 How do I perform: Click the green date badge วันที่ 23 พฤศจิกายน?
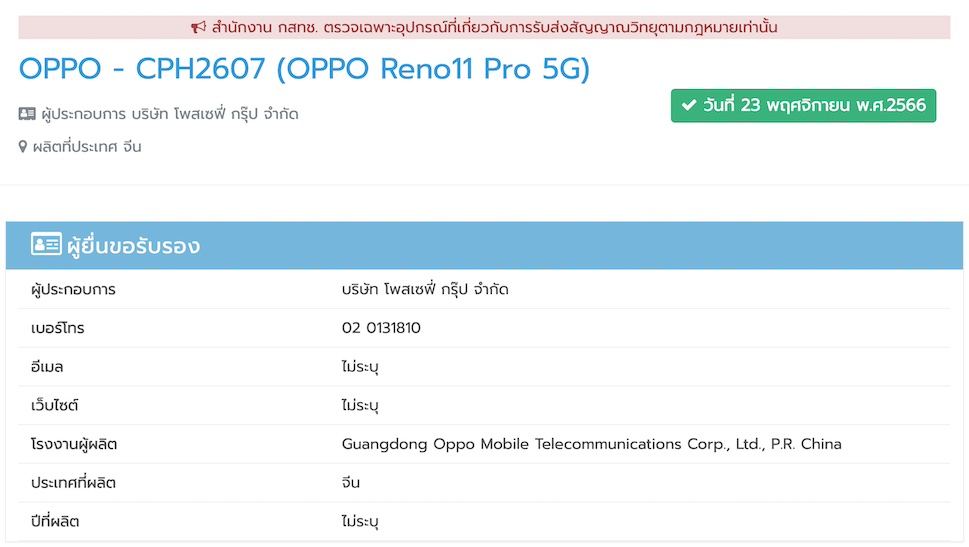click(803, 105)
